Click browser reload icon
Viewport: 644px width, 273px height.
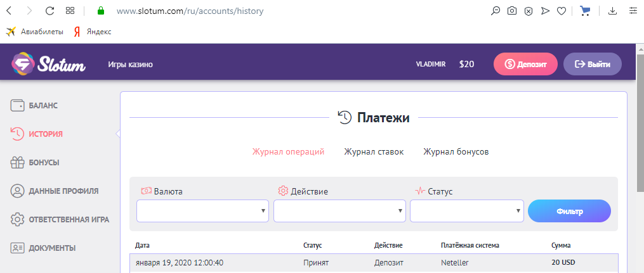pyautogui.click(x=49, y=11)
